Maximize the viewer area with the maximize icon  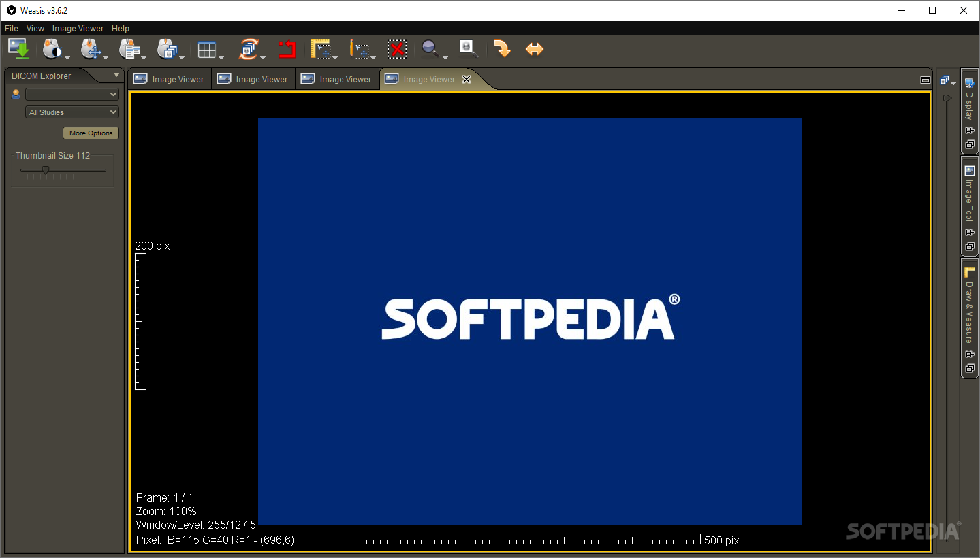point(925,80)
